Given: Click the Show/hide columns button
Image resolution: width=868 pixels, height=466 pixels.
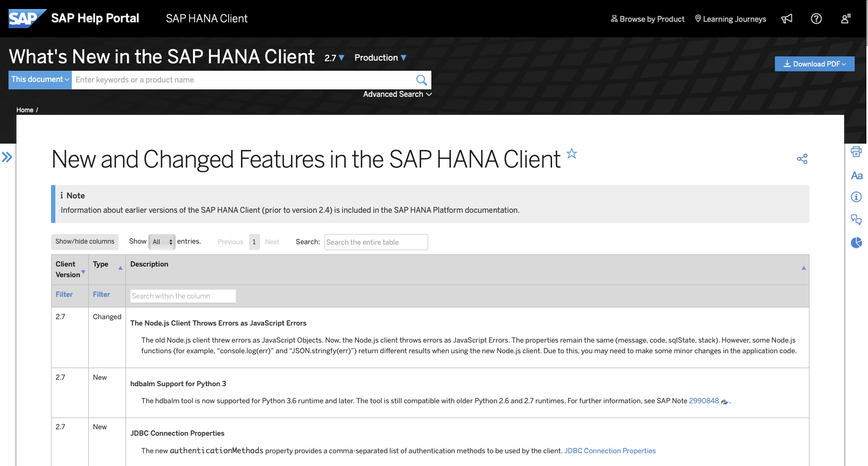Looking at the screenshot, I should point(85,242).
